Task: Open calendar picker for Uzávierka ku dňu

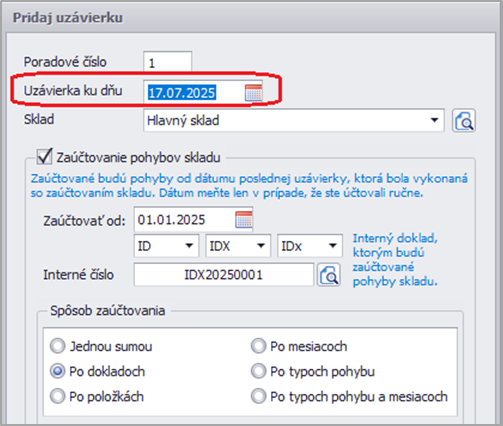Action: tap(253, 92)
